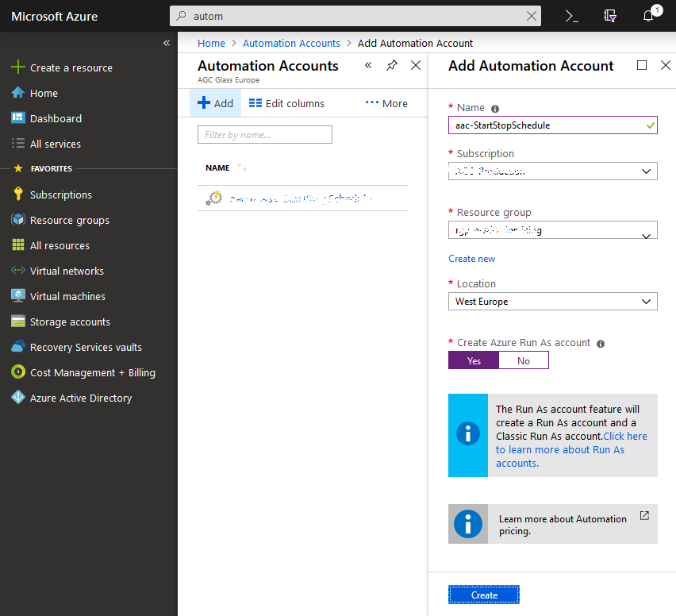Open the Resource group dropdown

pyautogui.click(x=553, y=230)
